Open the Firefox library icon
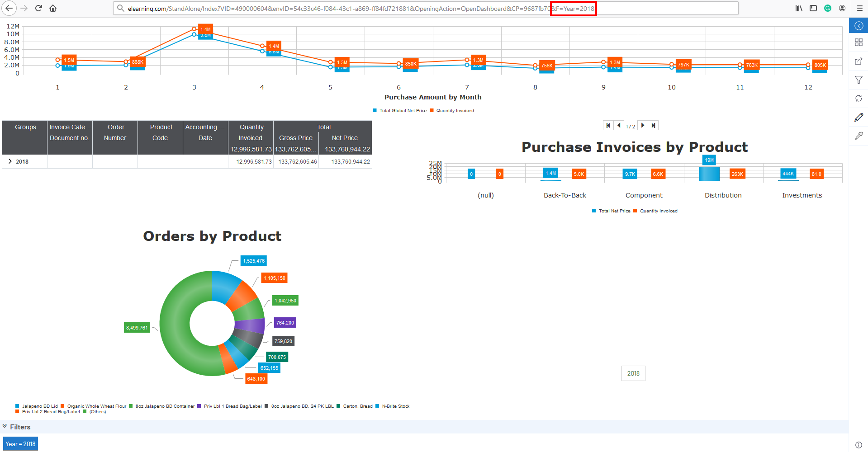 point(799,8)
